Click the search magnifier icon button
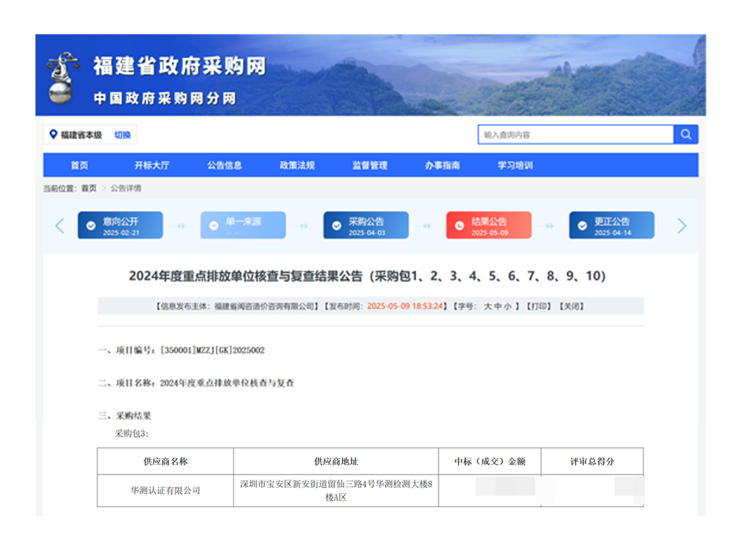The image size is (746, 560). pyautogui.click(x=686, y=135)
